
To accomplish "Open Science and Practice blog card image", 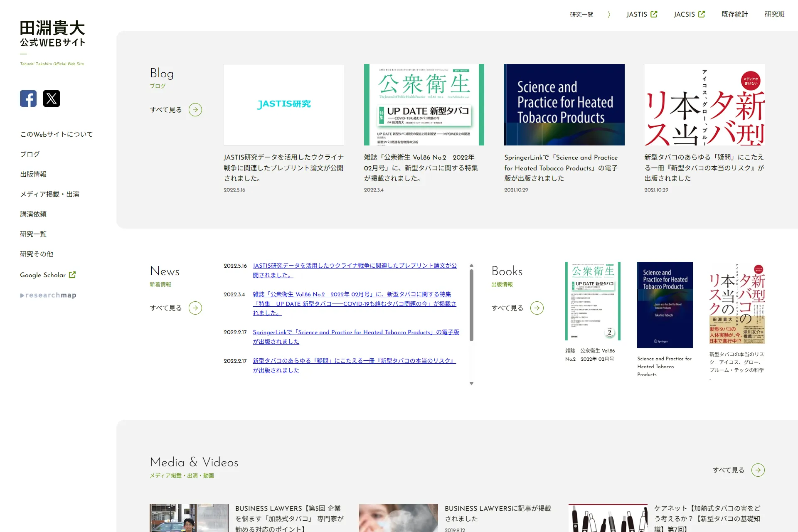I will click(564, 105).
